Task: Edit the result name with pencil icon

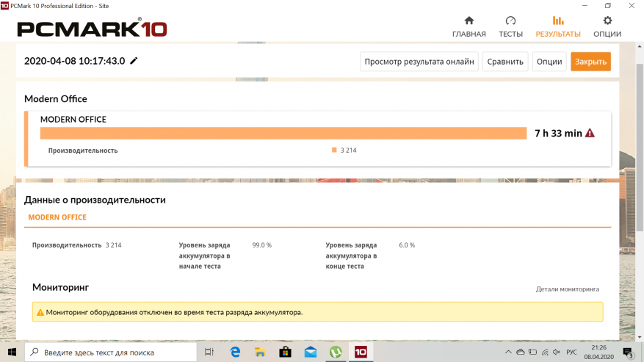Action: pyautogui.click(x=134, y=61)
